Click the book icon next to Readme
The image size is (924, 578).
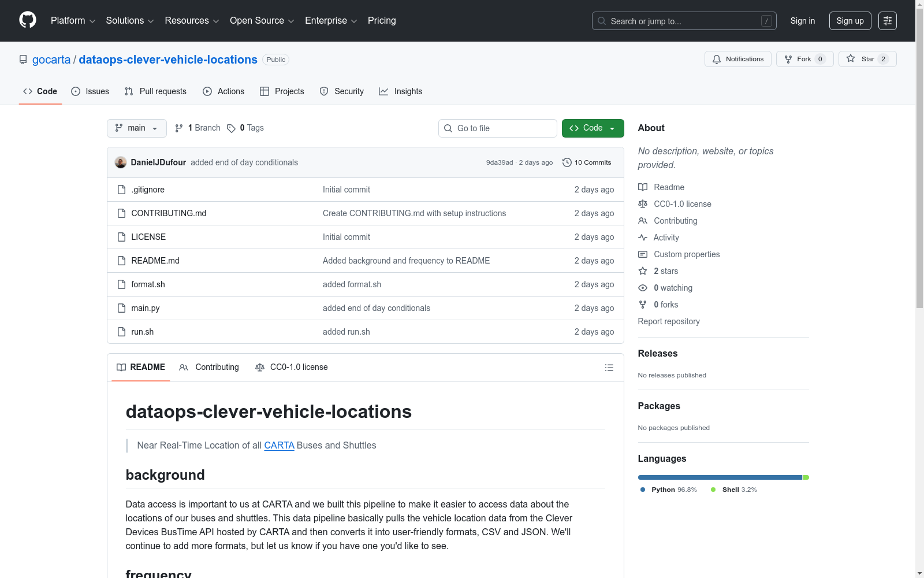[x=643, y=187]
